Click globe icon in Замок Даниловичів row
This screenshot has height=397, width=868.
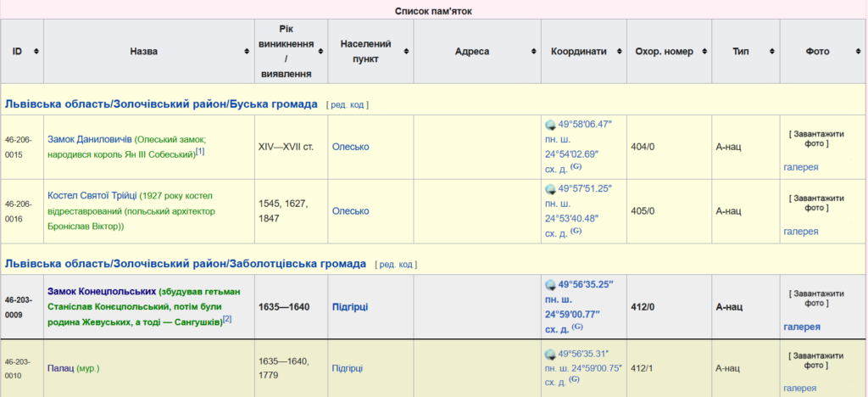550,125
